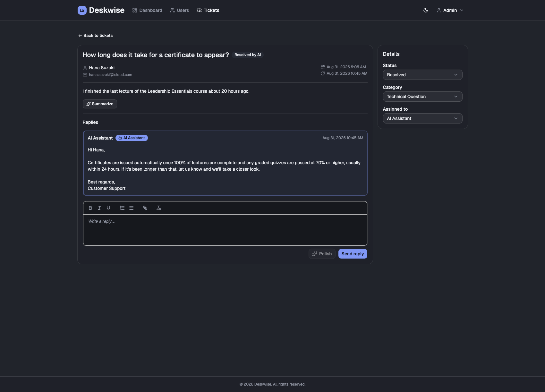The width and height of the screenshot is (545, 392).
Task: Apply underline formatting in reply editor
Action: tap(108, 208)
